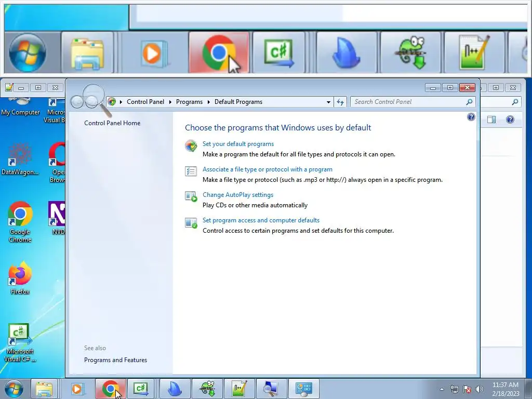Click the blue fin icon in bottom taskbar

[x=175, y=389]
